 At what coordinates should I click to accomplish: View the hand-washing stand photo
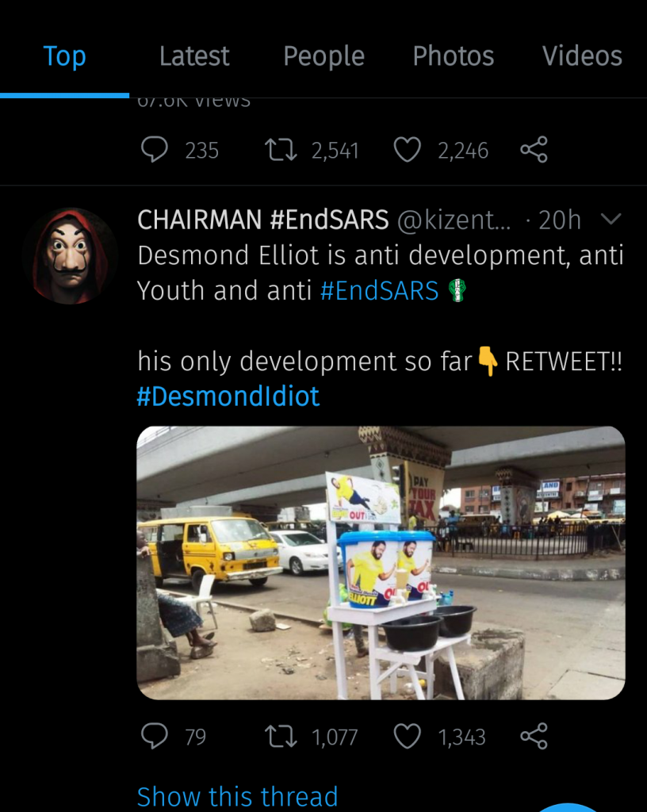click(381, 562)
